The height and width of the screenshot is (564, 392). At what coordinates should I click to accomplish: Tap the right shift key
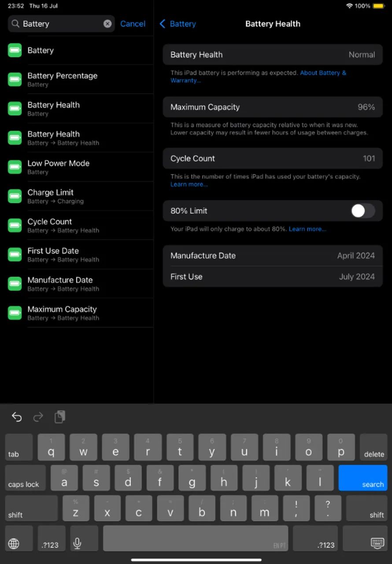point(366,508)
